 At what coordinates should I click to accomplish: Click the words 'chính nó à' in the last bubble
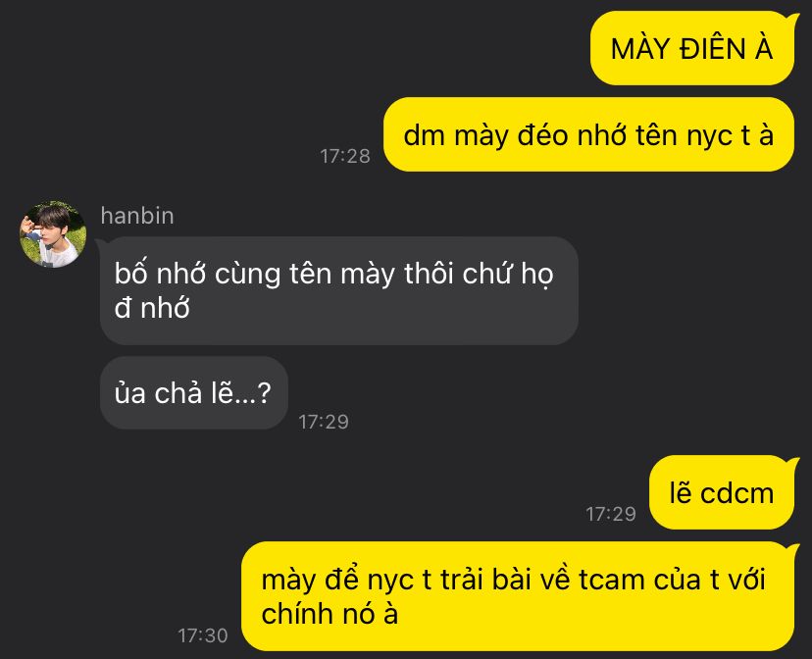pyautogui.click(x=330, y=615)
